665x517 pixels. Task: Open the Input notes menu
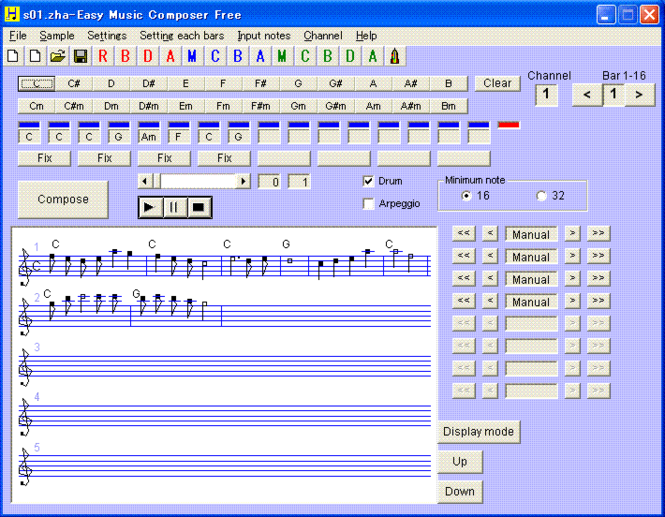tap(264, 35)
